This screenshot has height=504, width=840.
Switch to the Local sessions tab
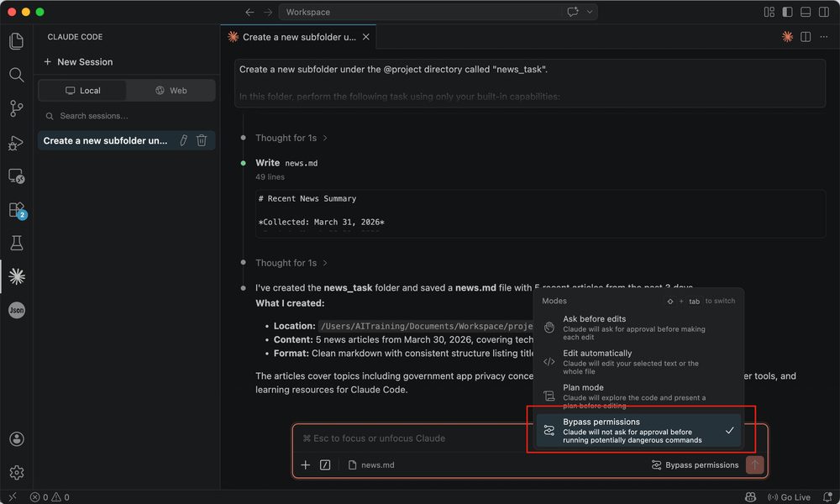[x=82, y=91]
